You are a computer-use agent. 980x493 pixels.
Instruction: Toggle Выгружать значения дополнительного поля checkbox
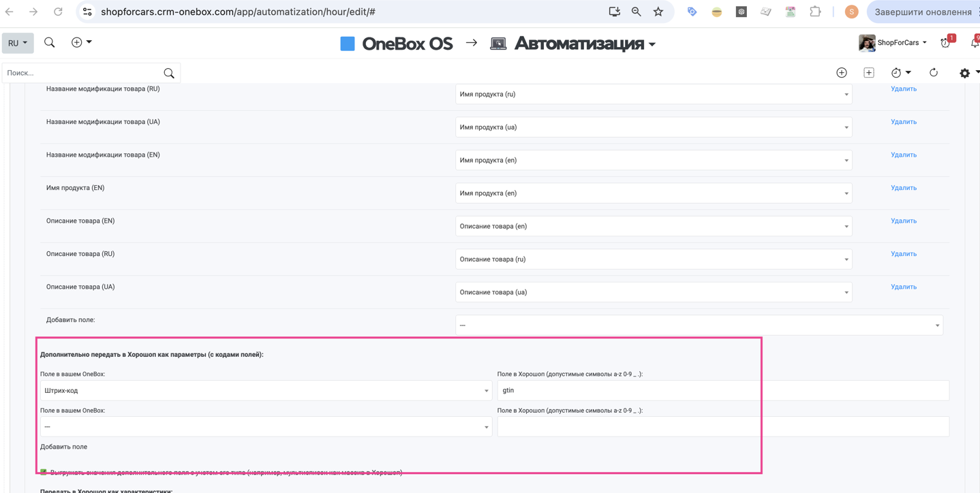[x=44, y=472]
